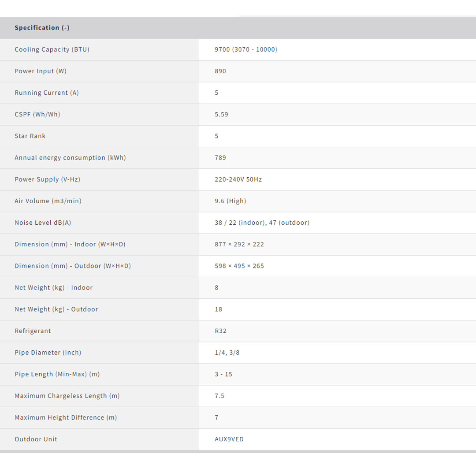The height and width of the screenshot is (476, 476).
Task: Click the Air Volume (m3/min) label
Action: (x=48, y=201)
